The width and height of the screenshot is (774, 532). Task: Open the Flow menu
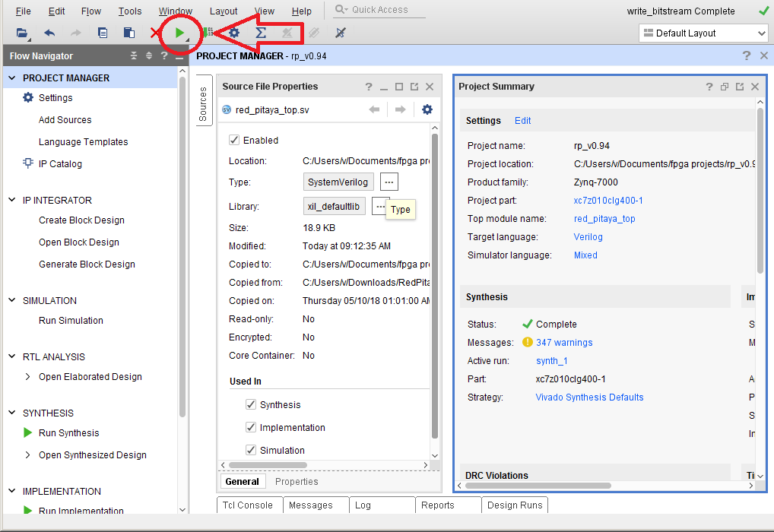click(90, 11)
